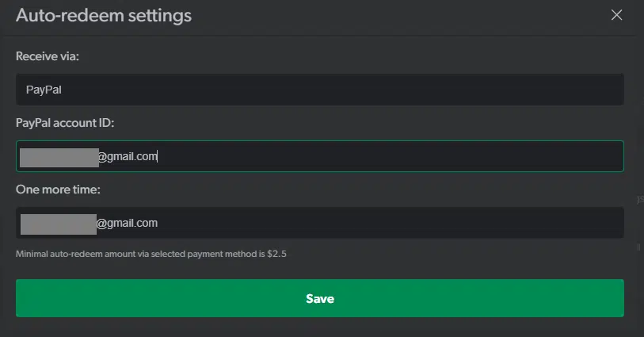Viewport: 644px width, 337px height.
Task: Click the redacted username in account ID field
Action: [x=58, y=156]
